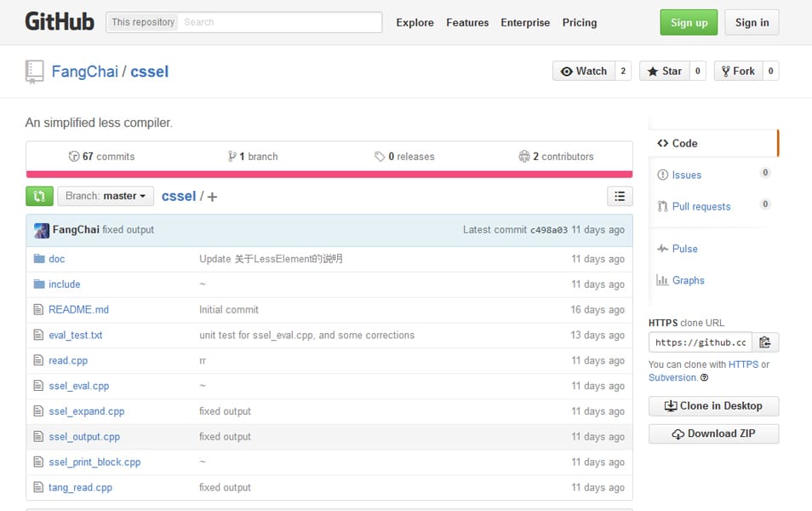This screenshot has width=812, height=511.
Task: Click the help icon next to Subversion
Action: coord(704,377)
